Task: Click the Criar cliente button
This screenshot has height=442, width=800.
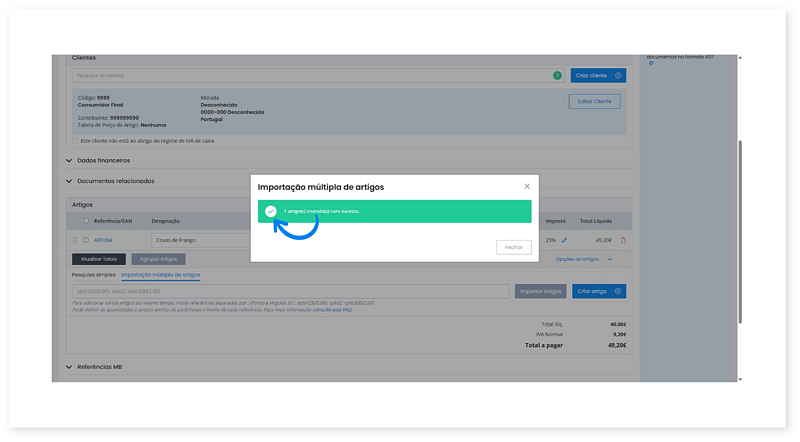Action: pyautogui.click(x=598, y=75)
